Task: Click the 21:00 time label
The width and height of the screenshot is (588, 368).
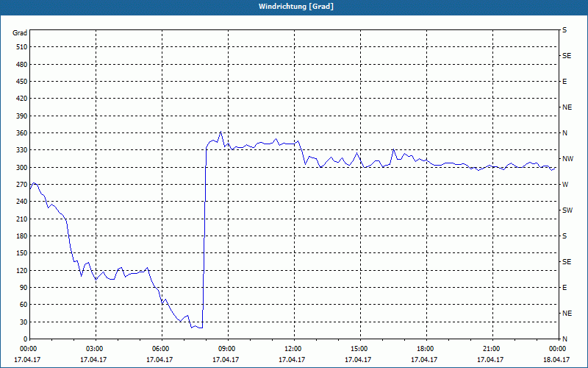Action: [492, 349]
